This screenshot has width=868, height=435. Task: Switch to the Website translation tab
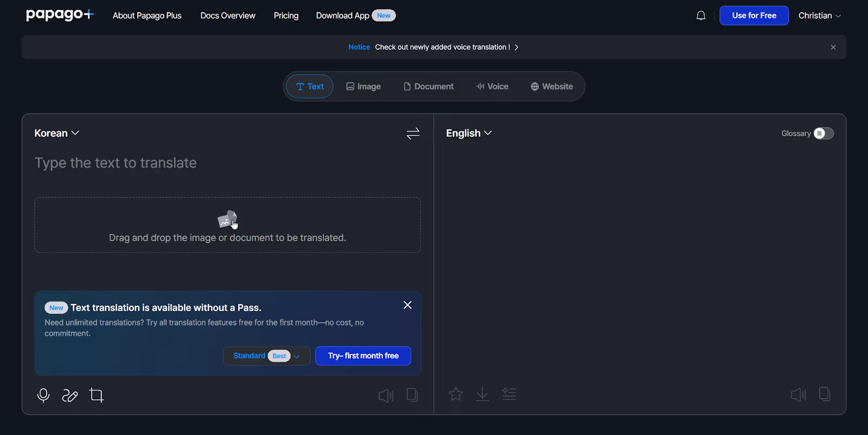pyautogui.click(x=552, y=86)
